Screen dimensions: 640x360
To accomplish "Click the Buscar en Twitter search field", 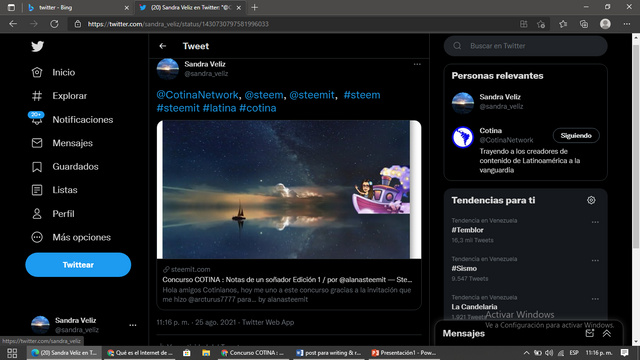I will click(525, 46).
